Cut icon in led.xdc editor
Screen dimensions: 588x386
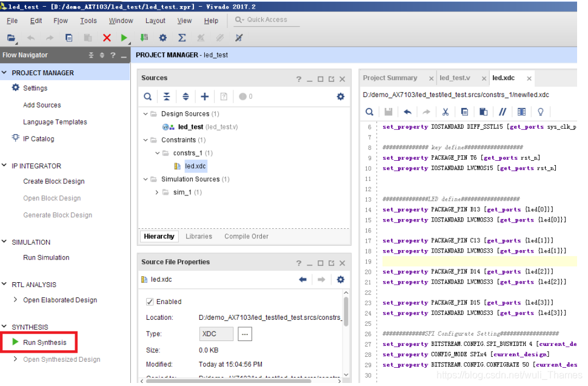(446, 112)
